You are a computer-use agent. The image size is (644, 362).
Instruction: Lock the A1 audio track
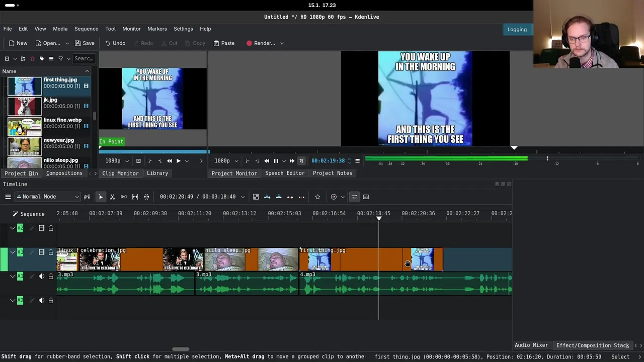51,277
